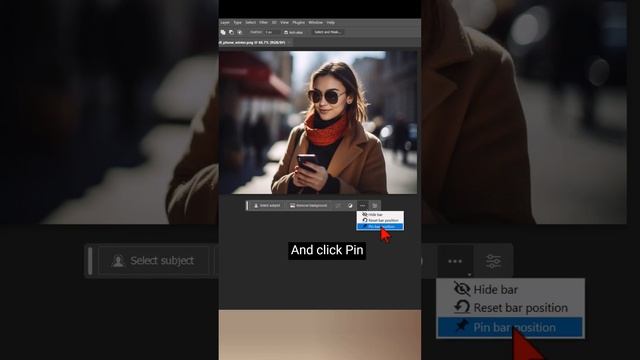Image resolution: width=640 pixels, height=360 pixels.
Task: Click the transform icon in small task bar
Action: click(x=338, y=205)
